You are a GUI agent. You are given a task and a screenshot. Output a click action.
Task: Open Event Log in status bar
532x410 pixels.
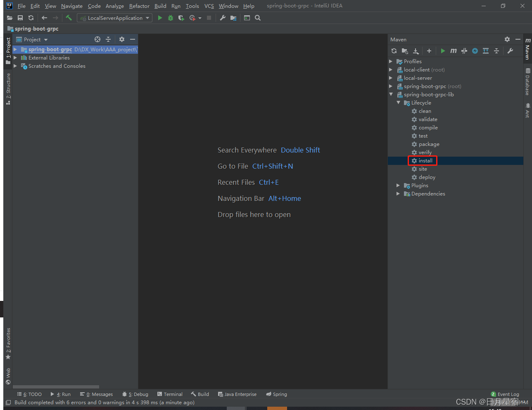click(505, 394)
